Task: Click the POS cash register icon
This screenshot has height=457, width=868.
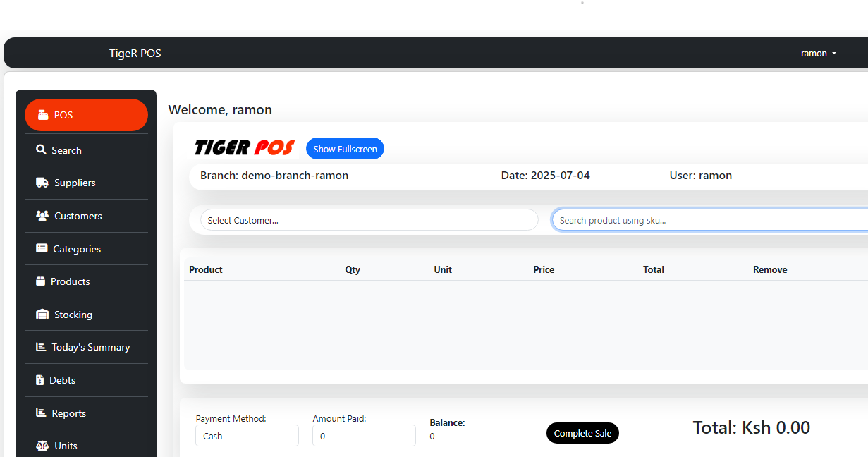Action: coord(43,115)
